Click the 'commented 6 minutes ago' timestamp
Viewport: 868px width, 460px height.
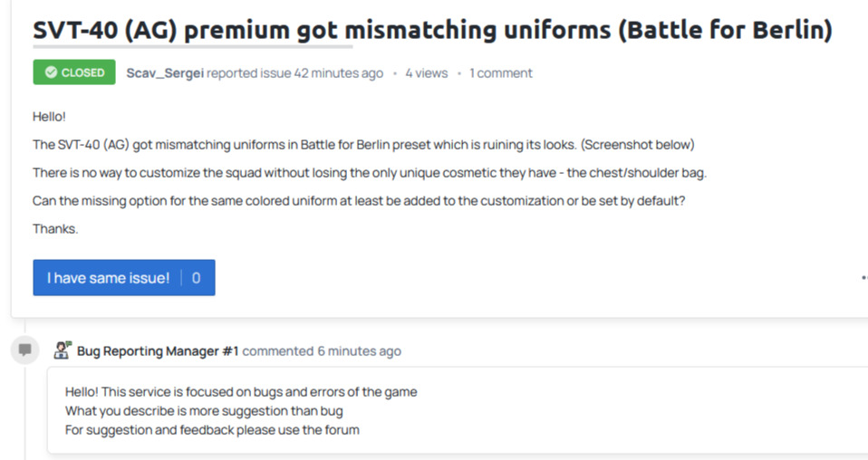click(322, 351)
